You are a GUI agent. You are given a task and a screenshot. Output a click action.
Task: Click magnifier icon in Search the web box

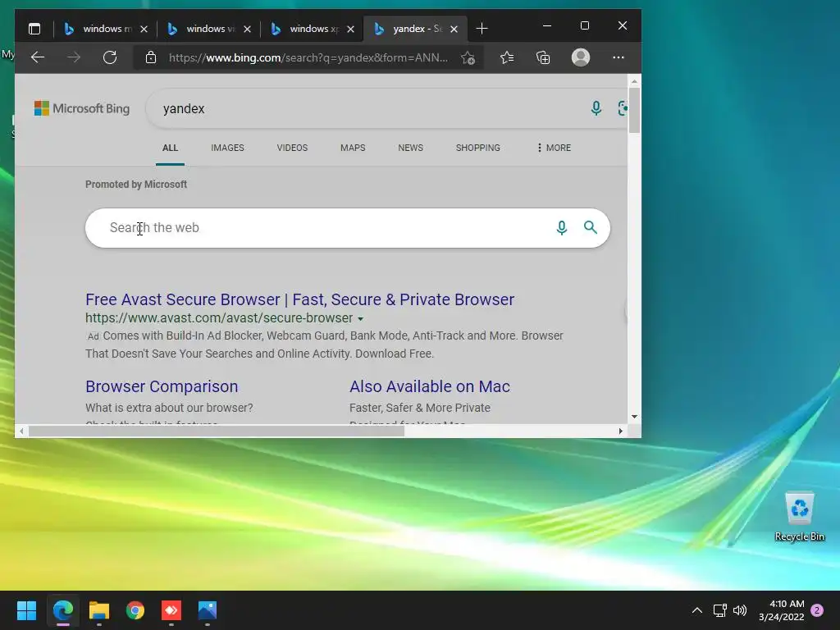pyautogui.click(x=591, y=227)
